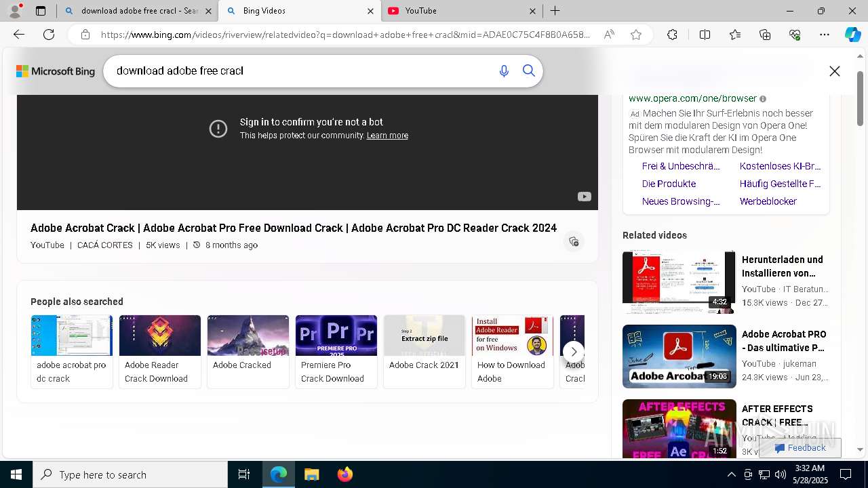Click the Microsoft Bing logo

[x=56, y=71]
